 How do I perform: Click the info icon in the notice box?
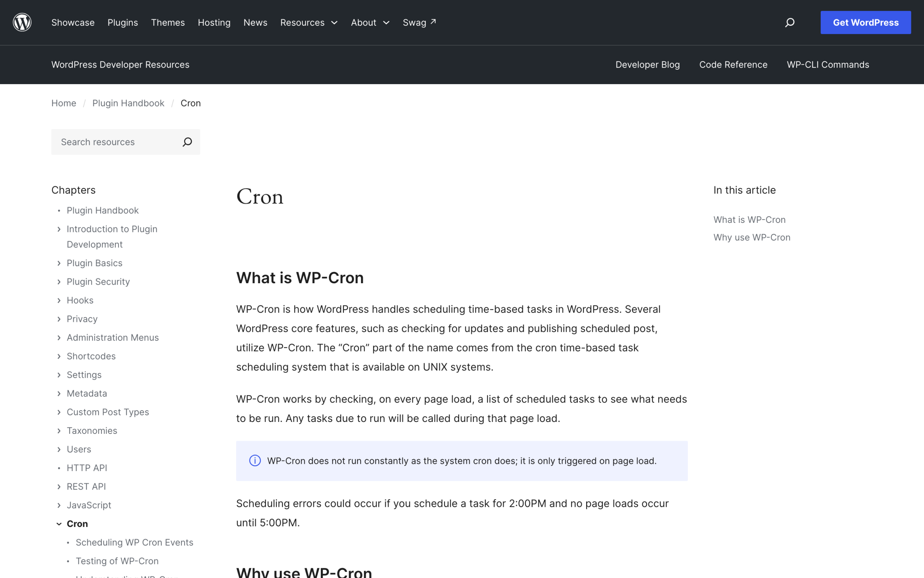pos(255,461)
